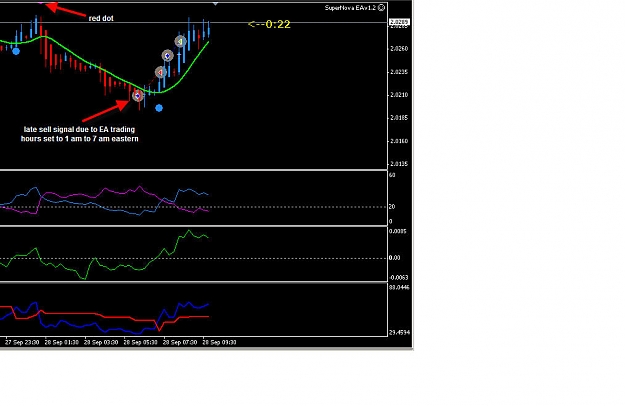Click the 2.0135 price axis label
The image size is (625, 406).
[x=399, y=164]
